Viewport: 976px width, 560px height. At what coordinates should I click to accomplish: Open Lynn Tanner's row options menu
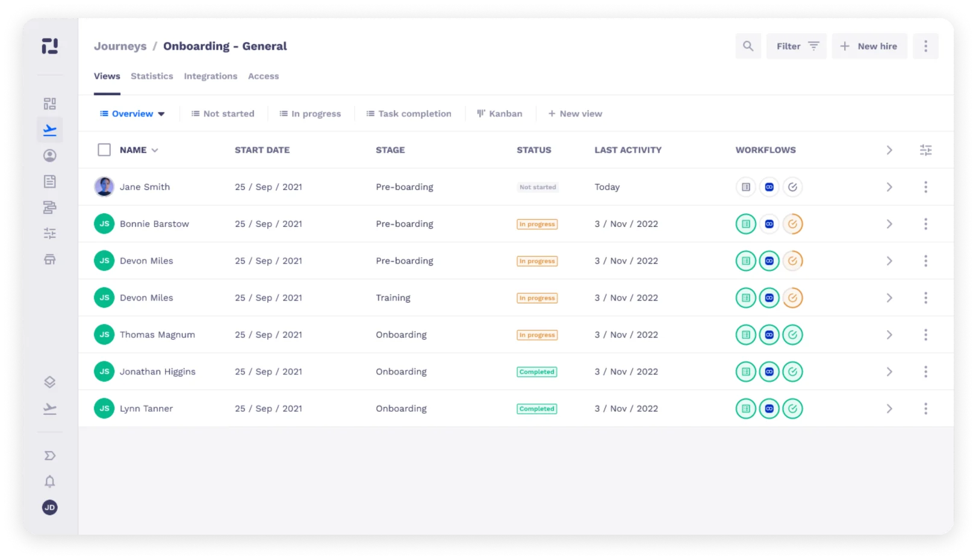point(925,409)
